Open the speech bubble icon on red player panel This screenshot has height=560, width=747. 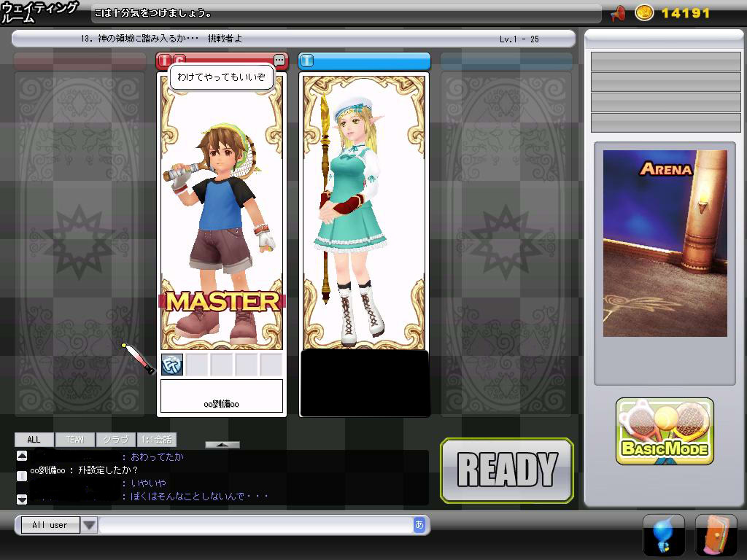coord(279,60)
